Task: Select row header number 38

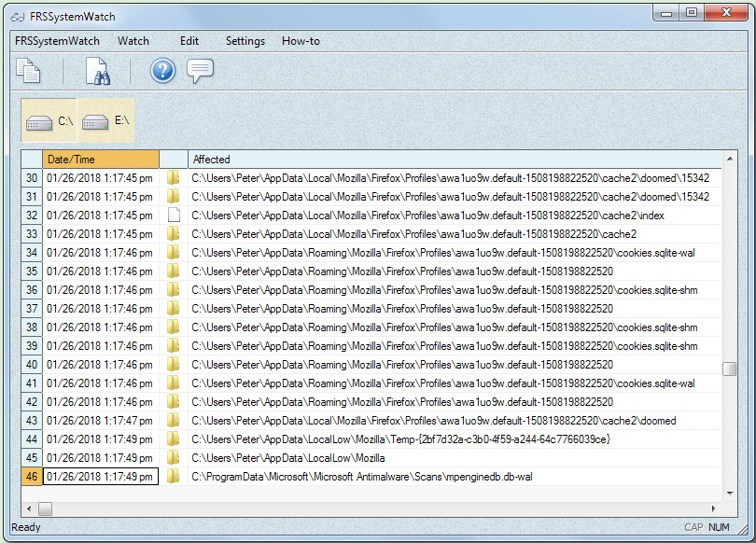Action: coord(32,327)
